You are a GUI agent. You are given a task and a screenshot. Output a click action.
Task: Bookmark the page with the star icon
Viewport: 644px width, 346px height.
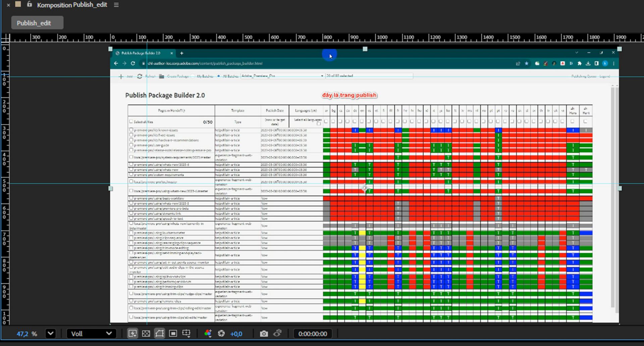tap(527, 63)
